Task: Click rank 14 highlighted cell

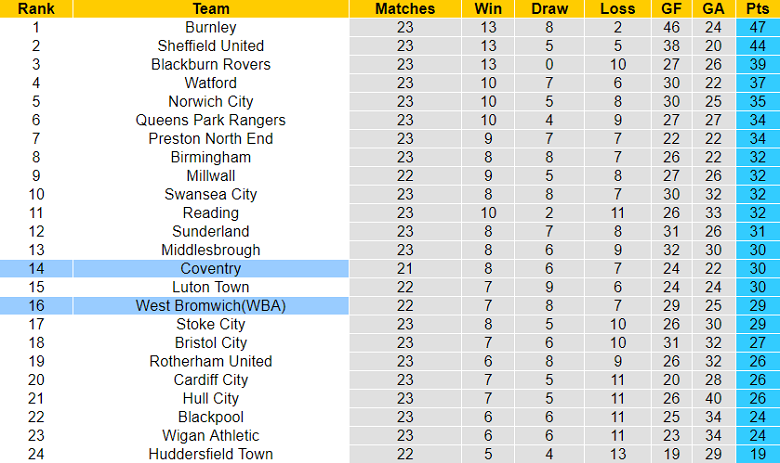Action: coord(36,269)
